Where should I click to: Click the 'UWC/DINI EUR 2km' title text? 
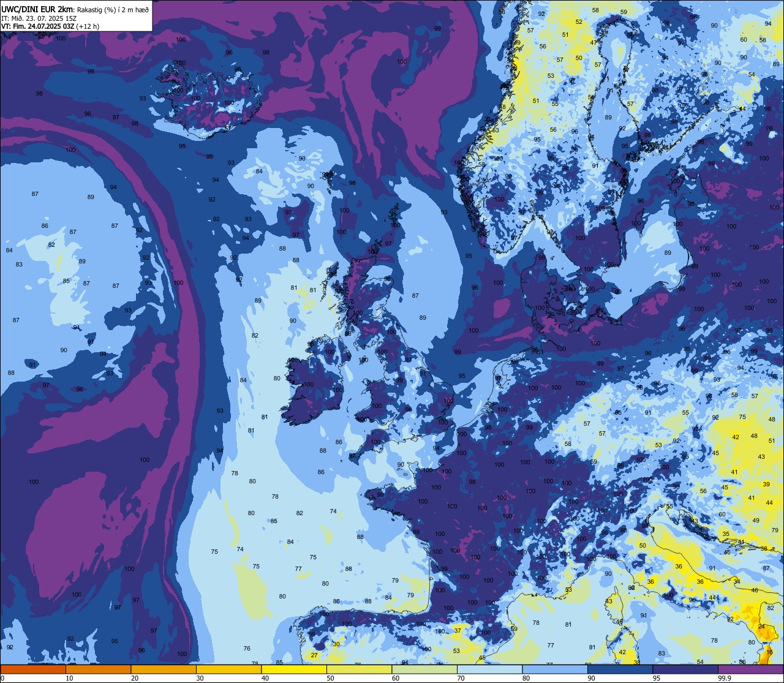[37, 9]
